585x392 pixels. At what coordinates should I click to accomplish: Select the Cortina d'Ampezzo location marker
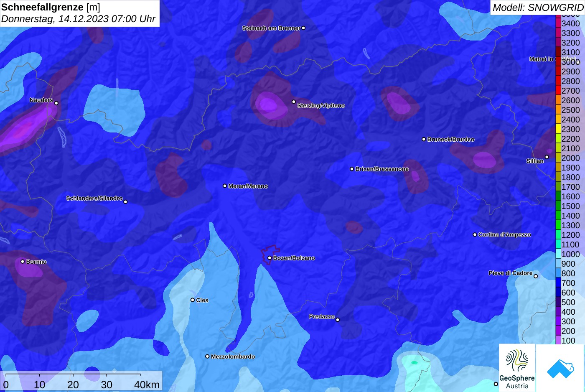click(x=475, y=234)
